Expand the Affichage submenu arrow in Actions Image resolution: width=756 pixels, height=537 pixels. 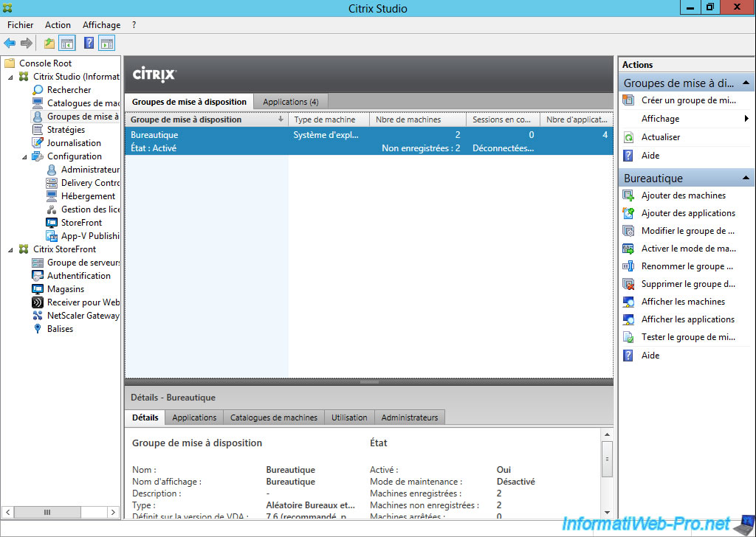click(746, 119)
